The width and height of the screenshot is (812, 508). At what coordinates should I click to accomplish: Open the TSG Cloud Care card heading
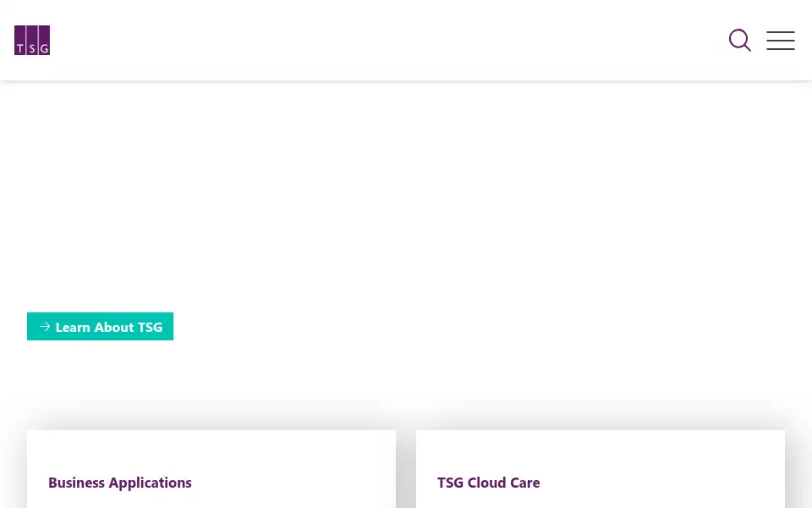488,483
